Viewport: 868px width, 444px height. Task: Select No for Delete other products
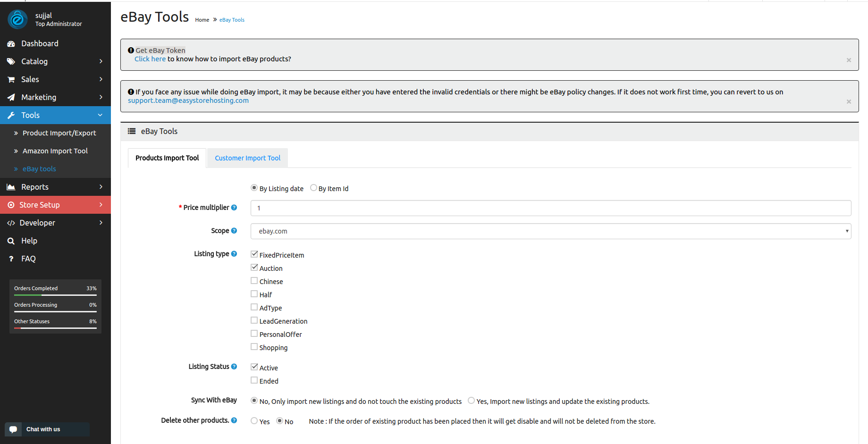279,421
